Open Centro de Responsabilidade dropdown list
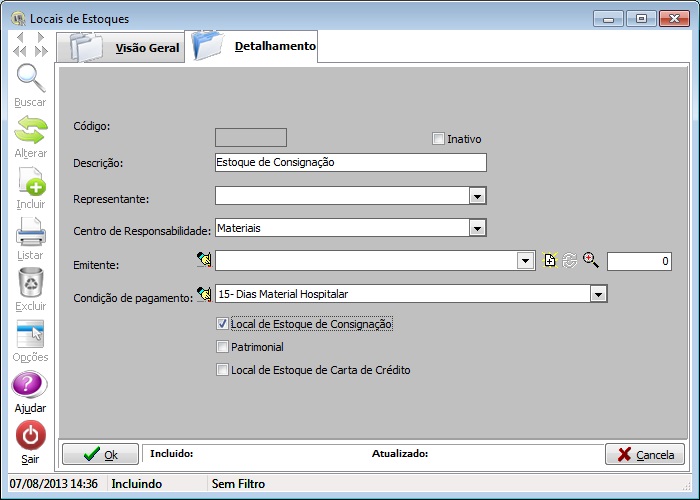Viewport: 700px width, 500px height. 477,228
